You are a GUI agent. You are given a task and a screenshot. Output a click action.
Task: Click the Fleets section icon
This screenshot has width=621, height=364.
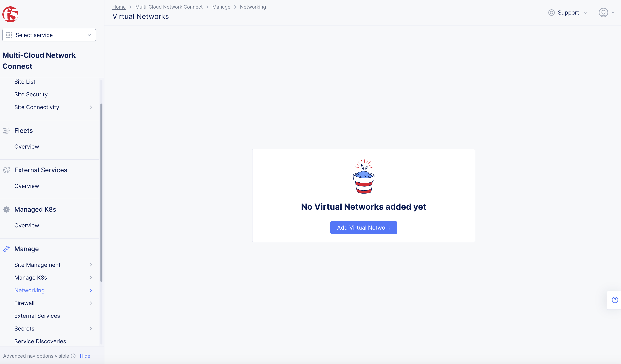click(6, 131)
